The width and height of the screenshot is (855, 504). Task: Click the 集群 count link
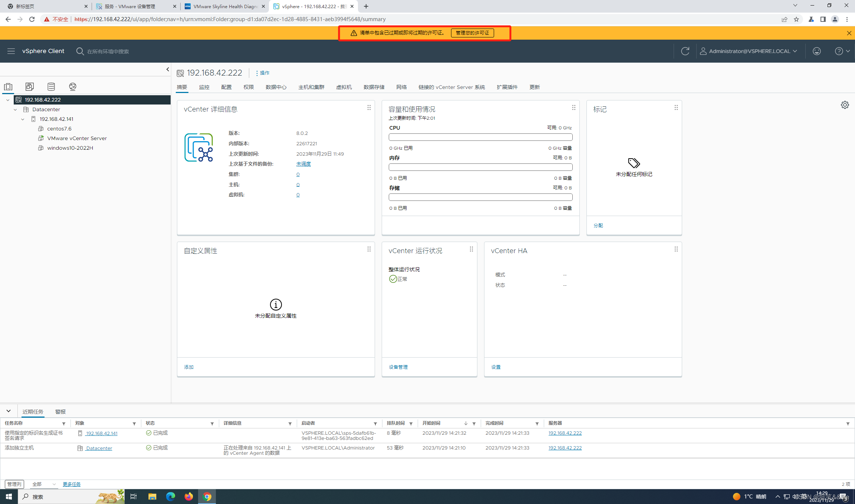pyautogui.click(x=298, y=174)
